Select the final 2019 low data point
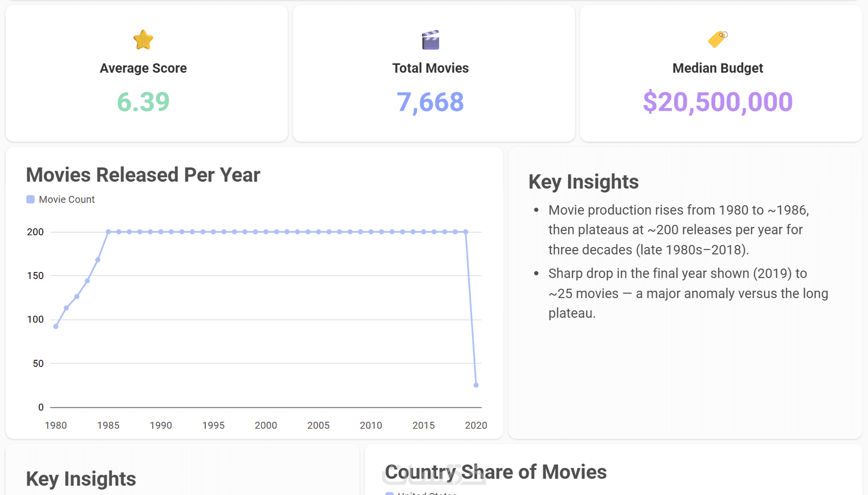Screen dimensions: 868x495 476,385
